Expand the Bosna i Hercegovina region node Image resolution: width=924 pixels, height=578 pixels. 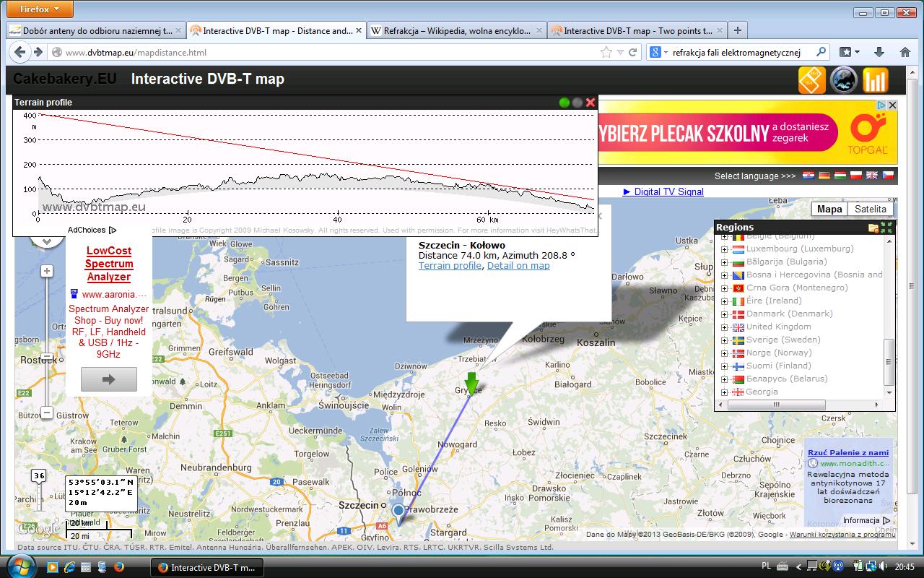724,275
